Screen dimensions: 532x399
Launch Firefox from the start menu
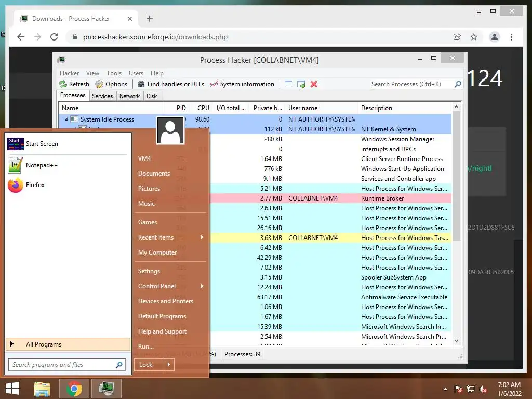pyautogui.click(x=67, y=185)
